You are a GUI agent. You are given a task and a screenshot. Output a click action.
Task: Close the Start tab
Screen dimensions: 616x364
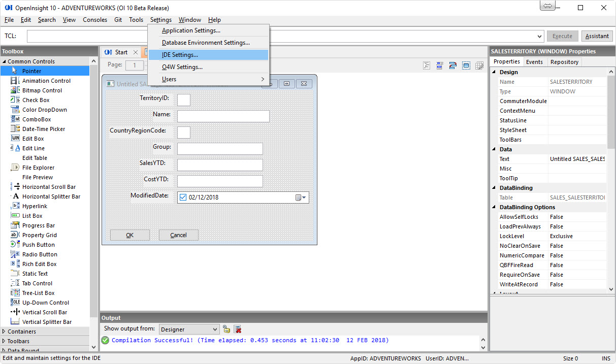click(x=135, y=52)
